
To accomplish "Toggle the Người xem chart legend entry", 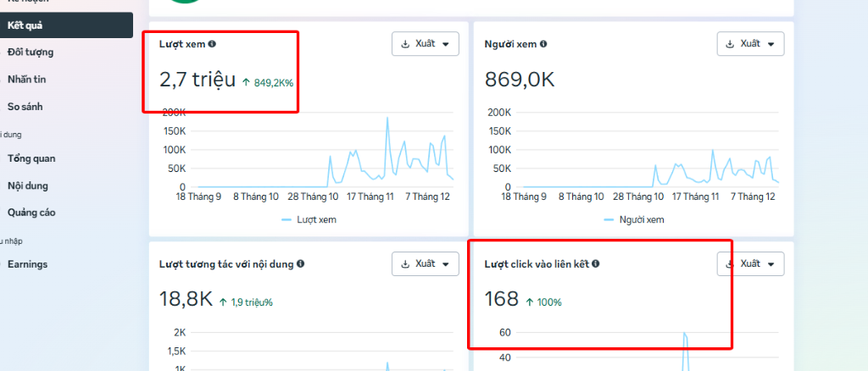I will point(634,219).
